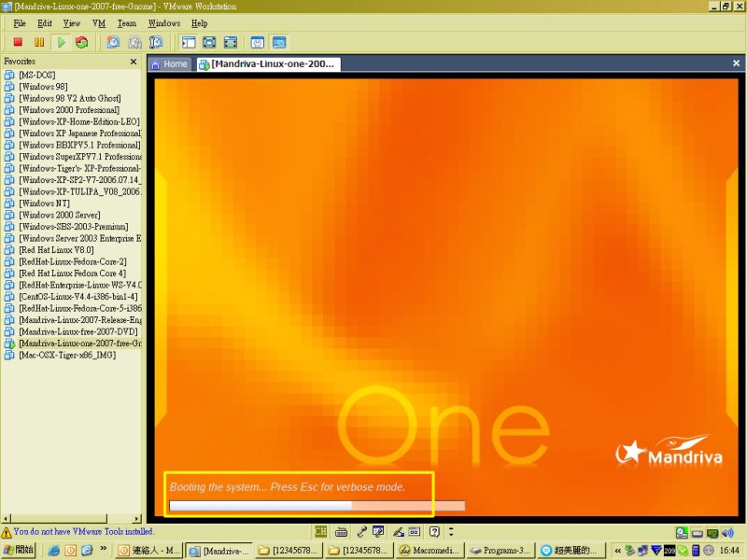Image resolution: width=747 pixels, height=560 pixels.
Task: Select [Red Hat Linux Fedora Core 4] entry
Action: (73, 273)
